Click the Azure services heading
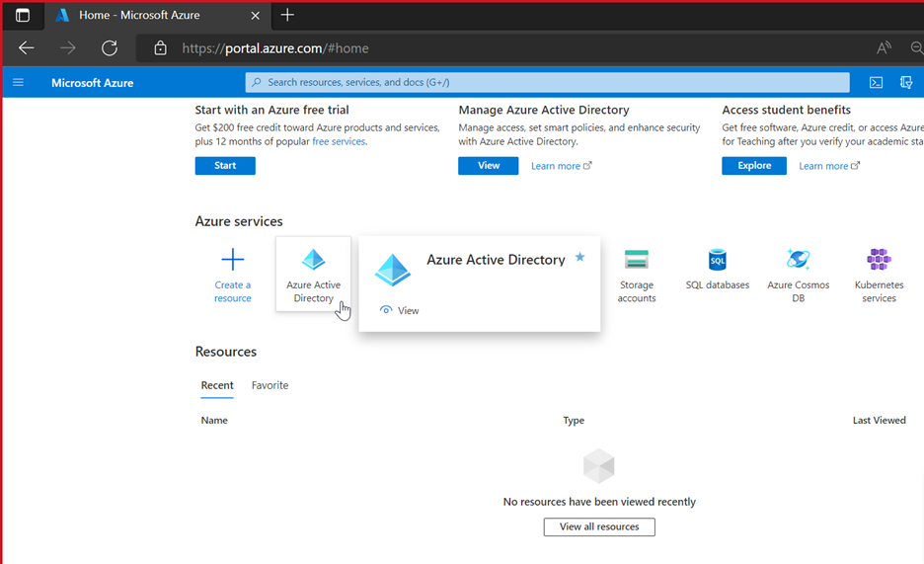The width and height of the screenshot is (924, 564). [x=239, y=221]
